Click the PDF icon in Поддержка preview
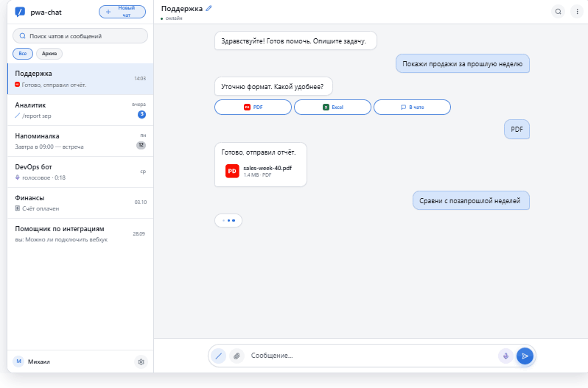 pyautogui.click(x=17, y=85)
